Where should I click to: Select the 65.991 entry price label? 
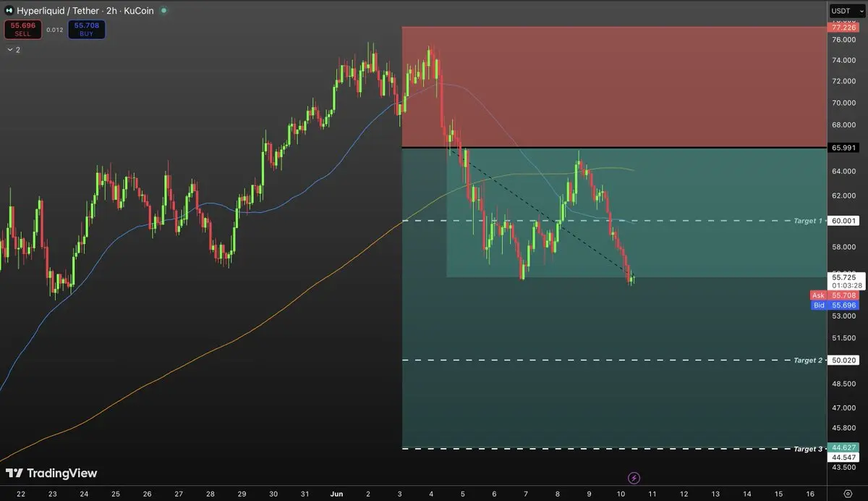click(x=843, y=148)
